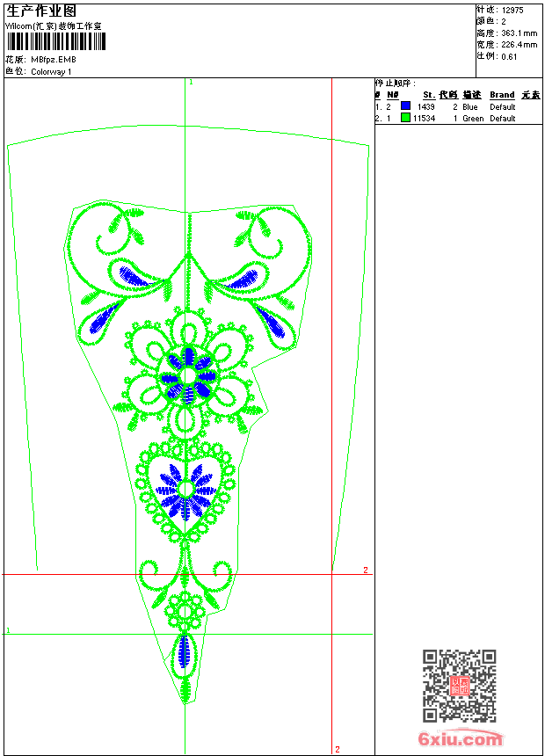Click the scale value 0.61
Image resolution: width=545 pixels, height=756 pixels.
509,57
